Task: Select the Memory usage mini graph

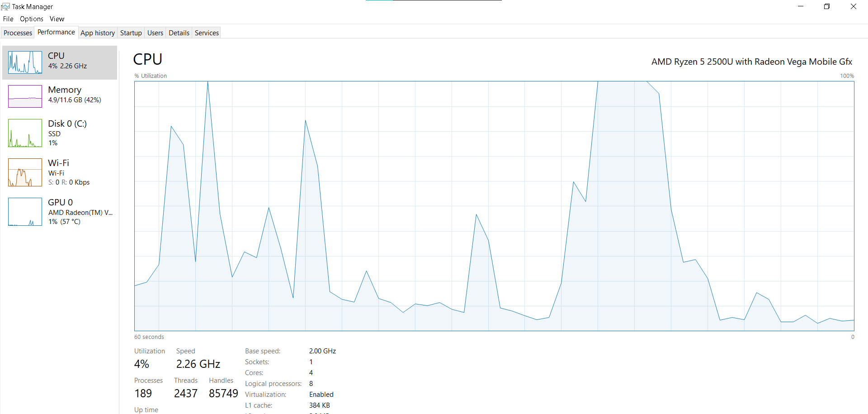Action: [25, 96]
